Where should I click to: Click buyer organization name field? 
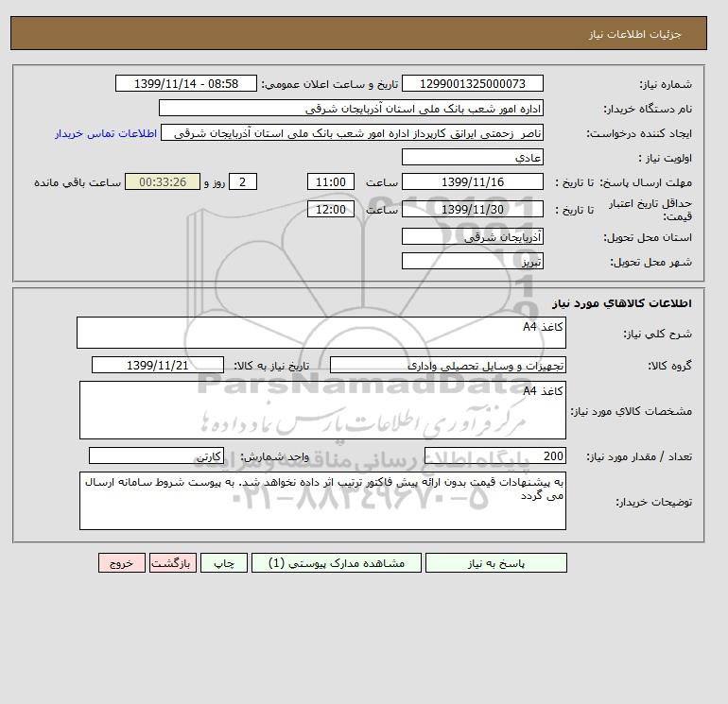(351, 108)
